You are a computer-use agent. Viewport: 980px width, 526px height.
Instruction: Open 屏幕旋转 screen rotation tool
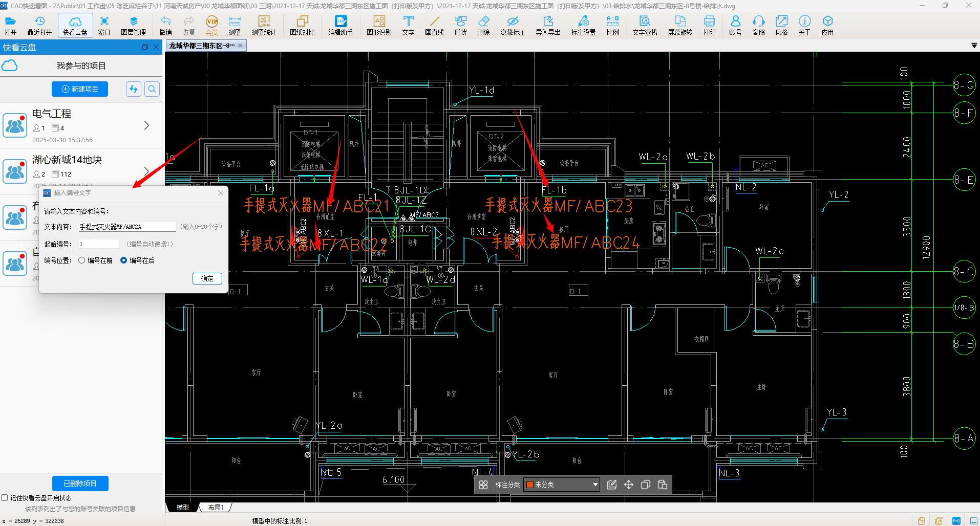point(680,25)
